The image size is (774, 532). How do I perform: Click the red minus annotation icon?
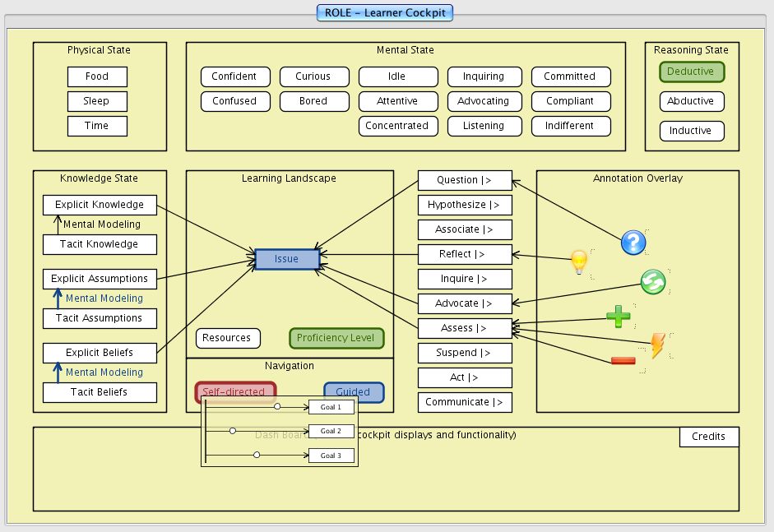pos(623,360)
